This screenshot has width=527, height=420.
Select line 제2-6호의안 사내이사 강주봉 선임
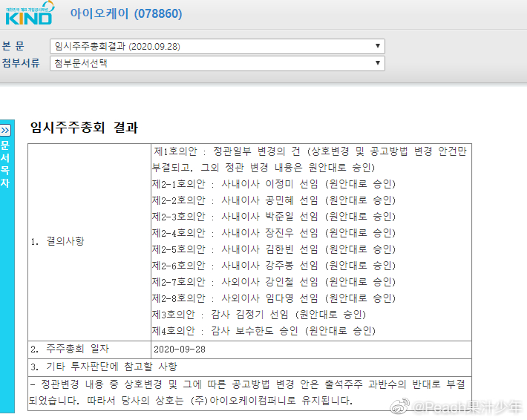[274, 266]
